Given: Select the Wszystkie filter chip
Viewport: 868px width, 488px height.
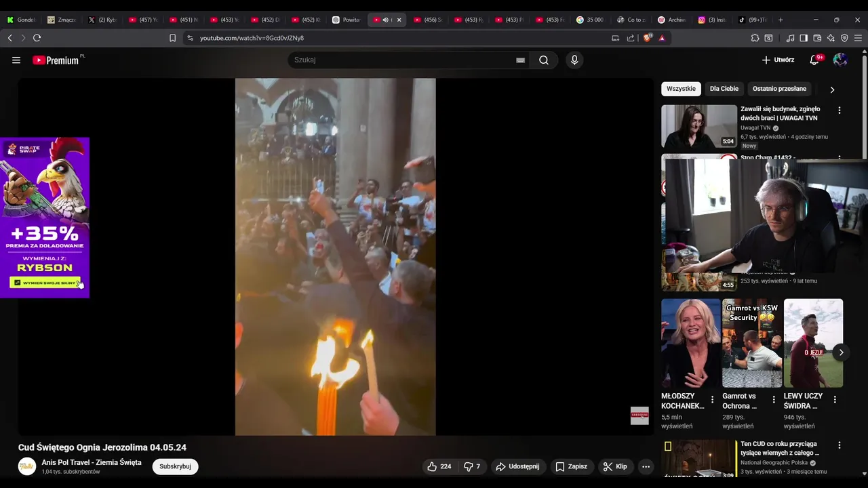Looking at the screenshot, I should 681,89.
